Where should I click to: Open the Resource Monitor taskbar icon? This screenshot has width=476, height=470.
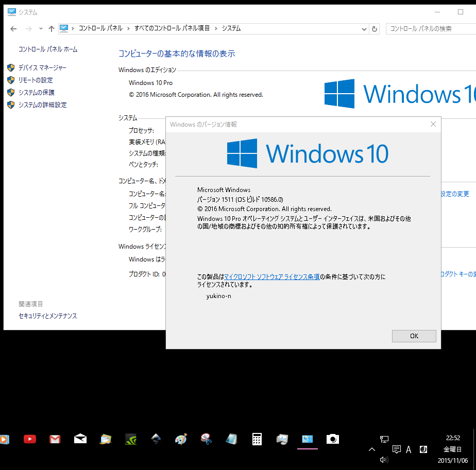pyautogui.click(x=282, y=439)
